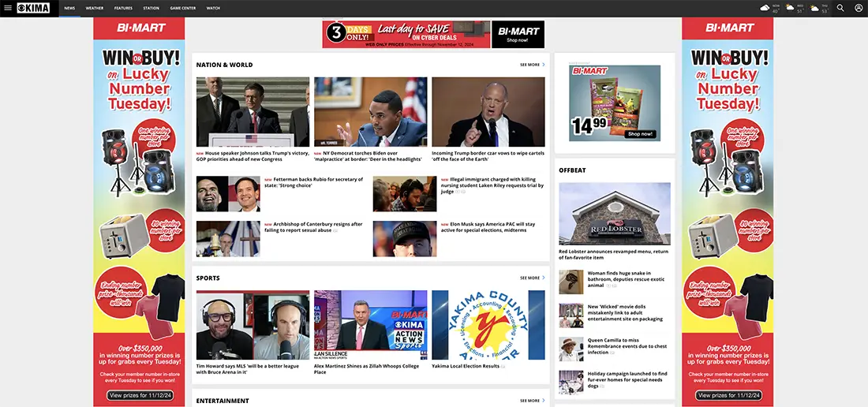Click the Queen Camilla thumbnail
Image resolution: width=868 pixels, height=407 pixels.
click(571, 349)
